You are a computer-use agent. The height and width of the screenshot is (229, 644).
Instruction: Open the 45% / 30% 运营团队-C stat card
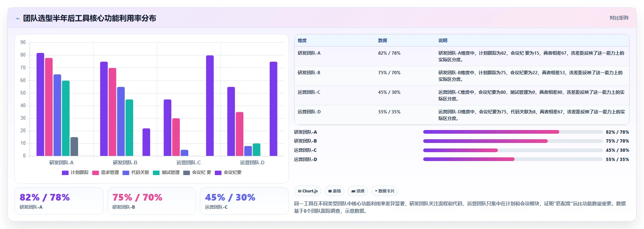pos(244,201)
